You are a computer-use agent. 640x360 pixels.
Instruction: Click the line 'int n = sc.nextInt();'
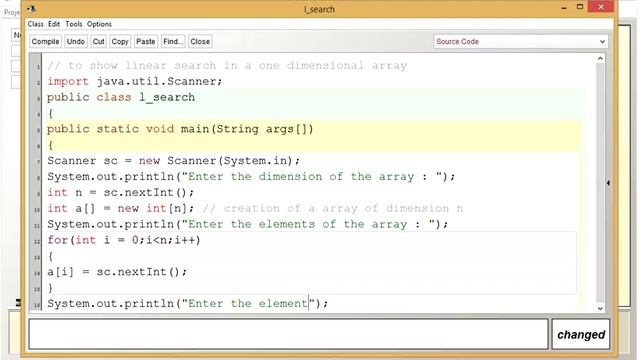120,193
